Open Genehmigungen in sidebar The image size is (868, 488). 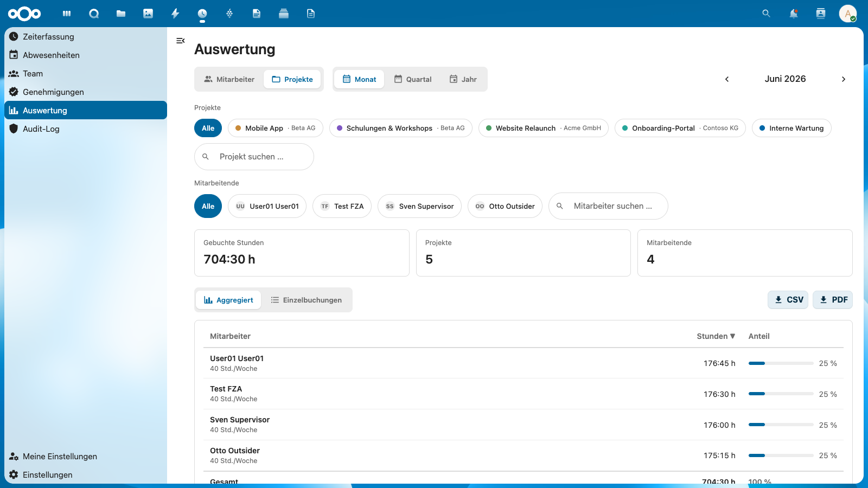[x=86, y=92]
